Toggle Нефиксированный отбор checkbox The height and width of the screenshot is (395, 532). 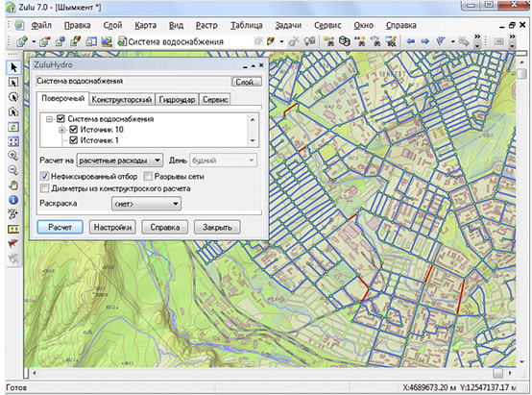44,176
